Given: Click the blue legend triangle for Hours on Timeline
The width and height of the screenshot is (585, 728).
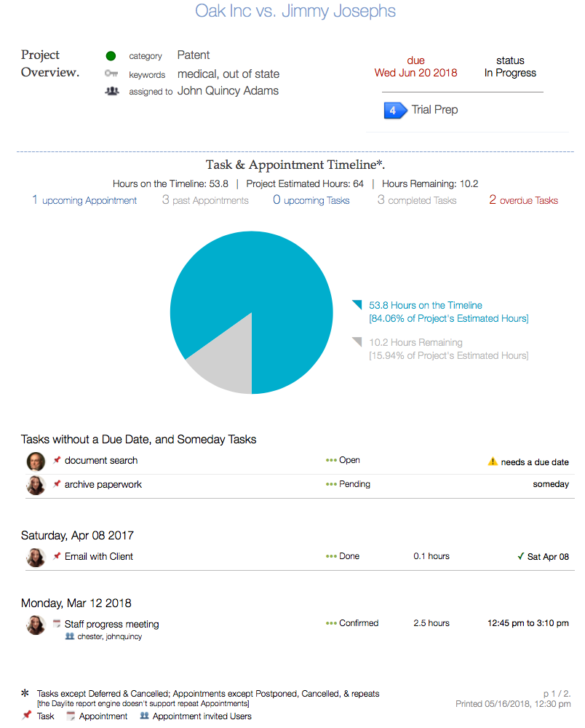Looking at the screenshot, I should click(x=357, y=304).
